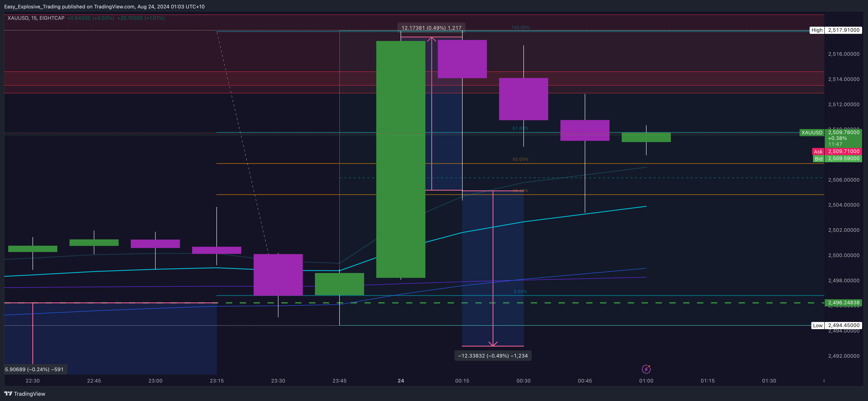868x401 pixels.
Task: Click the +0.64000 (+0.03%) change value
Action: pos(91,18)
